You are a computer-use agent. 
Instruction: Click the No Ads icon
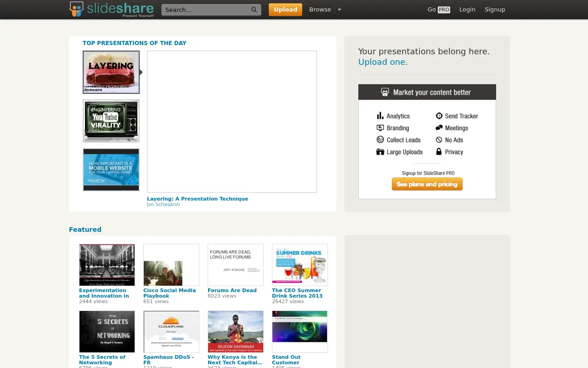pos(439,140)
